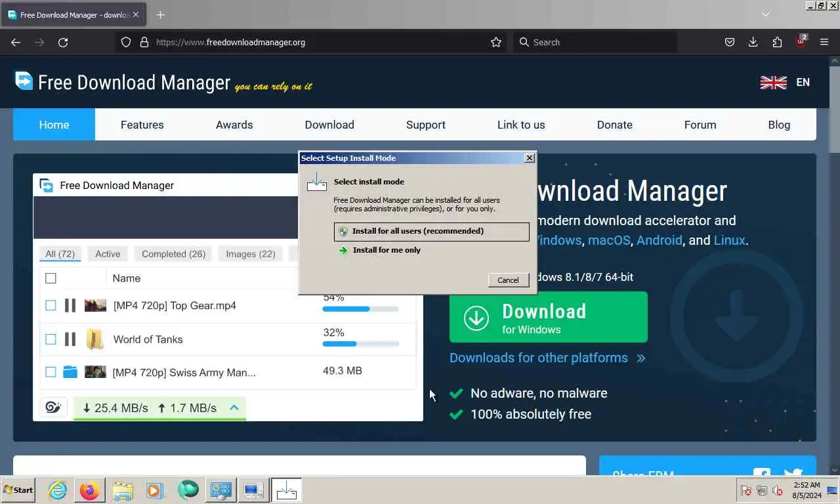Reload the page with the refresh icon
The image size is (840, 504).
(63, 42)
